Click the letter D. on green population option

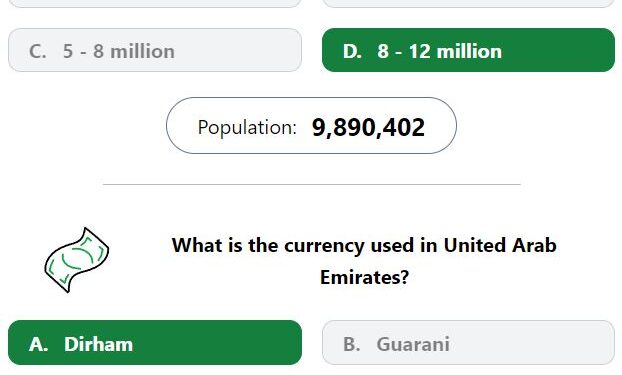352,51
